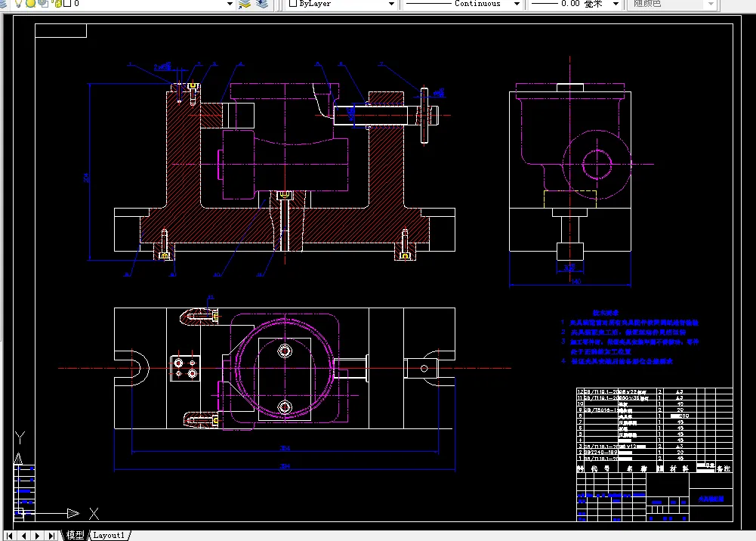
Task: Select the 备注 header in title block
Action: [724, 468]
